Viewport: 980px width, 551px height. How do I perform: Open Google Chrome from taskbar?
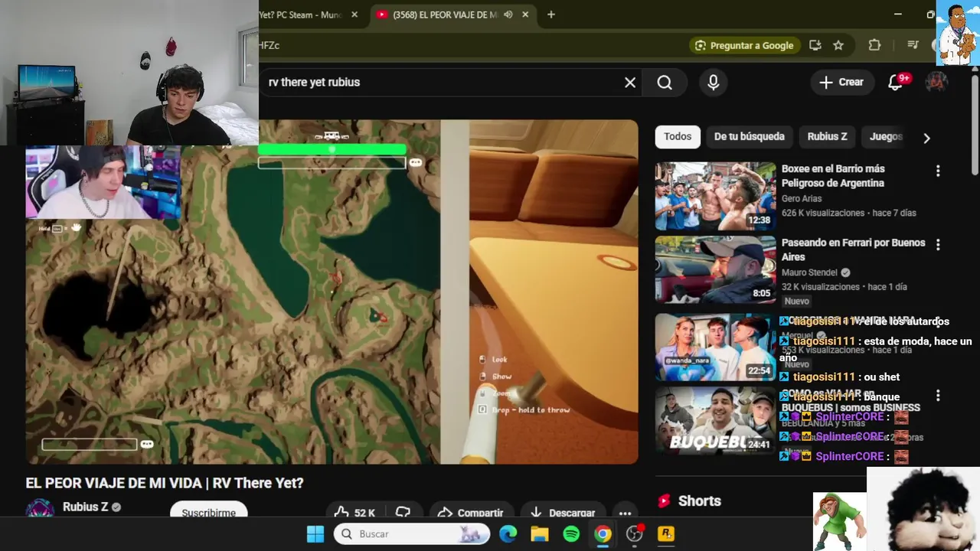603,534
